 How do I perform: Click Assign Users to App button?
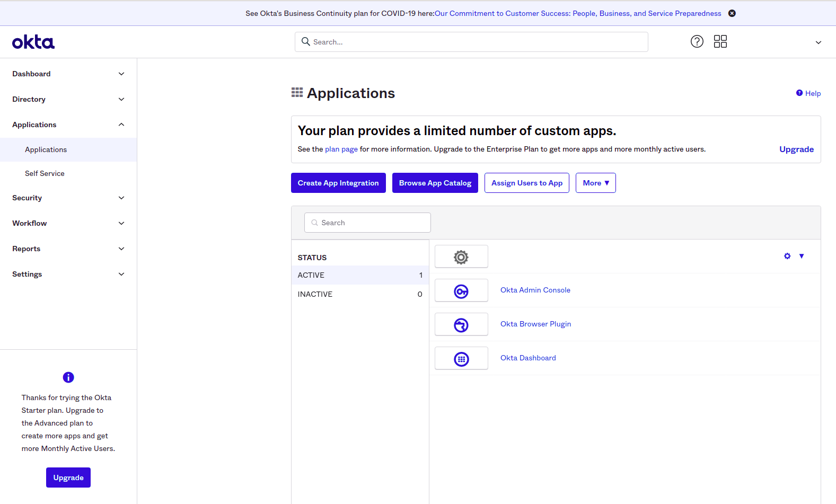click(527, 183)
